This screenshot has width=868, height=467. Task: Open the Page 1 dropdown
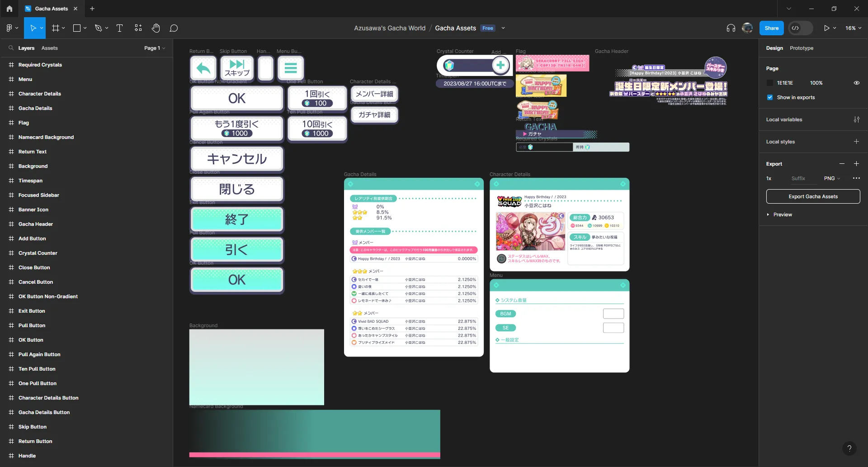(154, 48)
